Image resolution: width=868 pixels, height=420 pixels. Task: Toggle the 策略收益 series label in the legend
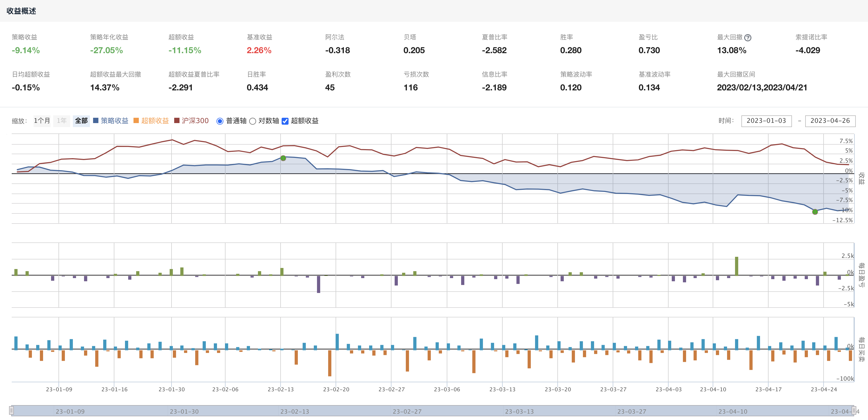click(x=115, y=121)
